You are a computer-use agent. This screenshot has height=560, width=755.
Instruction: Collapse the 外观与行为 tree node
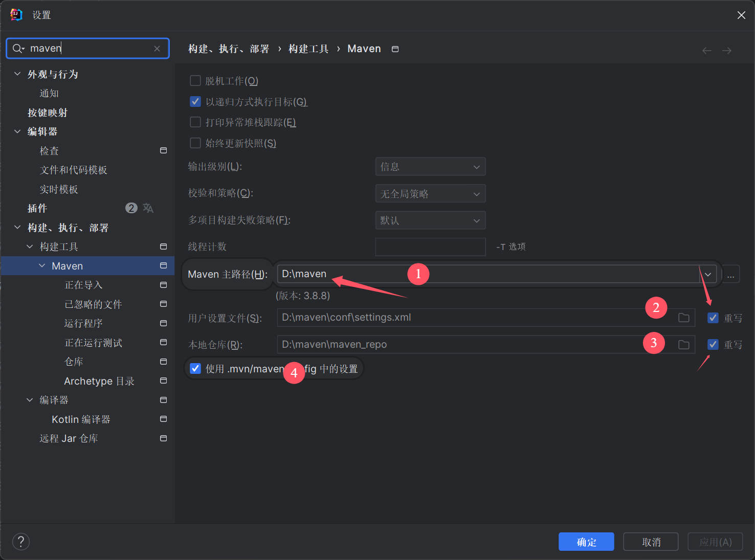17,74
